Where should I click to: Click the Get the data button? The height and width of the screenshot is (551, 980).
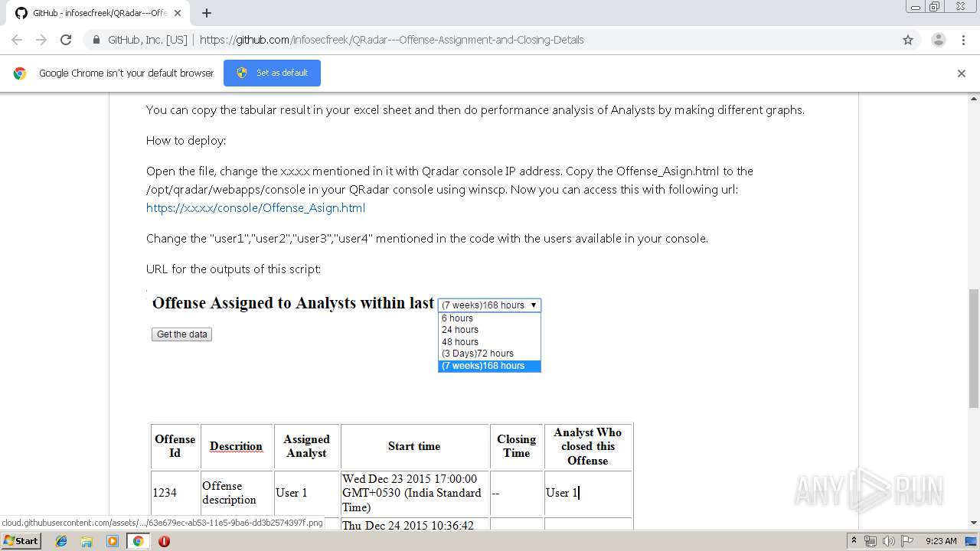tap(181, 334)
